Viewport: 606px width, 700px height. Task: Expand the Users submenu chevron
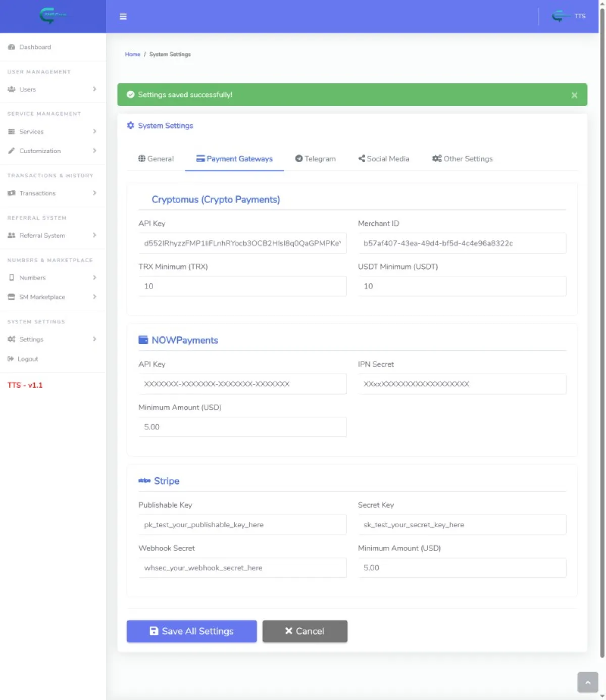tap(94, 89)
